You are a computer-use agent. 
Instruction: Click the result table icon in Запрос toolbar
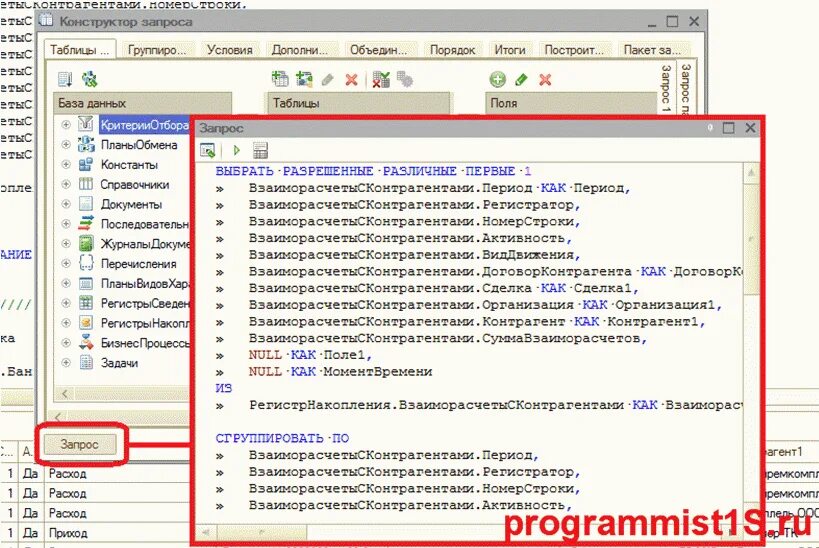(x=260, y=150)
